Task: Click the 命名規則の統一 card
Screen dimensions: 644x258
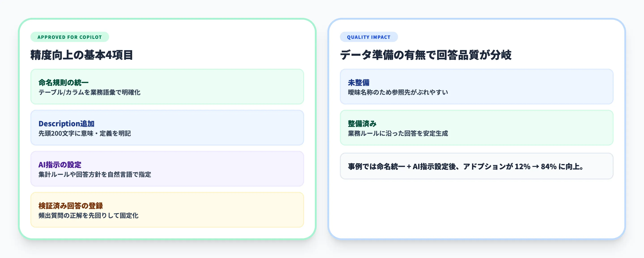Action: pyautogui.click(x=167, y=87)
